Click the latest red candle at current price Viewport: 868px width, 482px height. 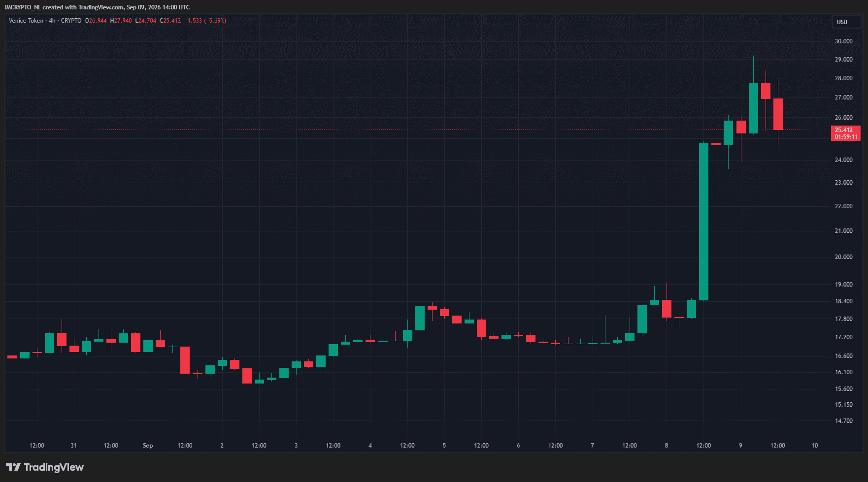coord(778,114)
